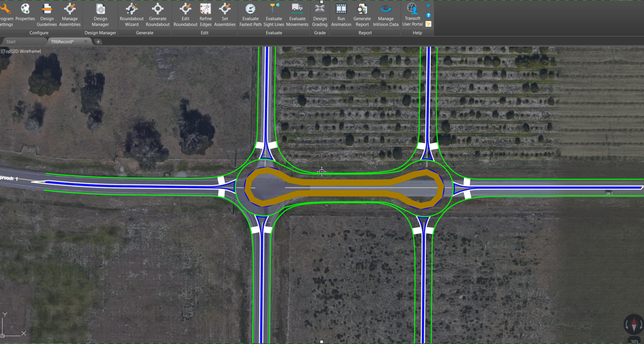
Task: Select the TR6Record drawing tab
Action: coord(62,42)
